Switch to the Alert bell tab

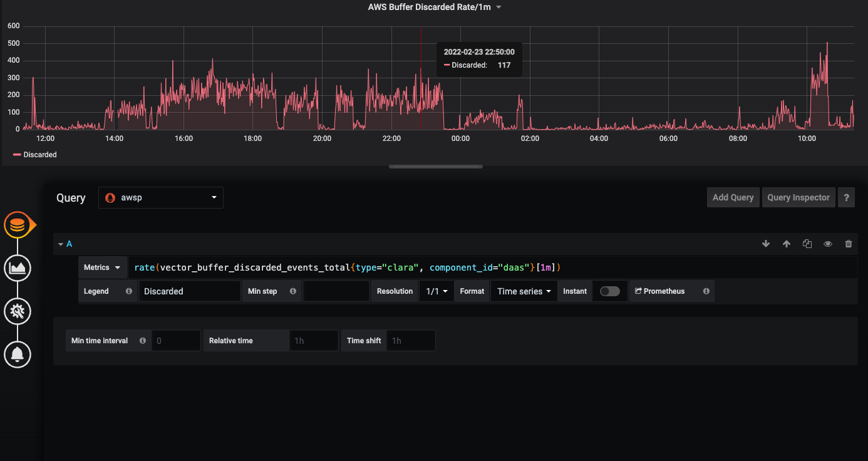point(18,354)
